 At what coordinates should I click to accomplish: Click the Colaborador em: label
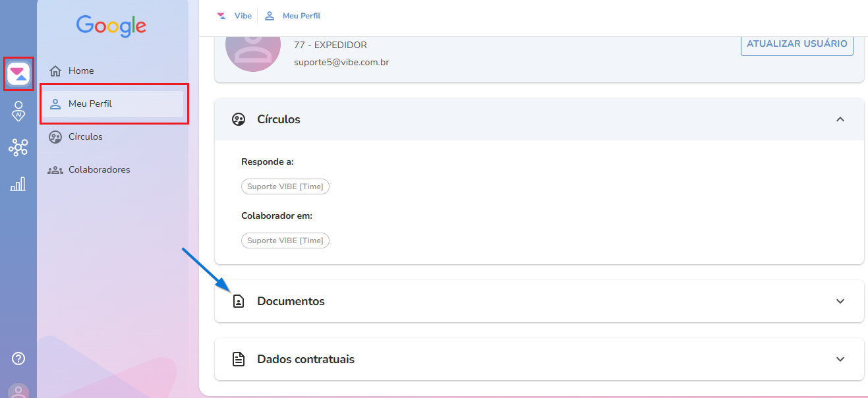click(277, 215)
